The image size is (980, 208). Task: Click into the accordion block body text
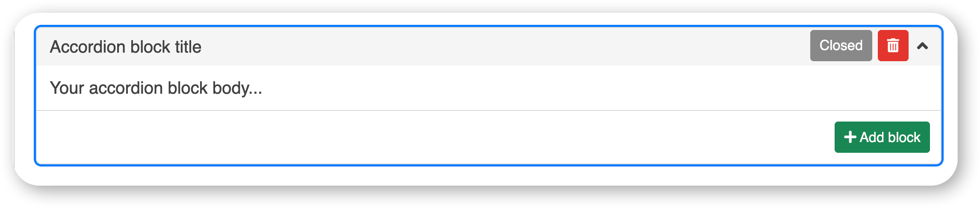[156, 88]
